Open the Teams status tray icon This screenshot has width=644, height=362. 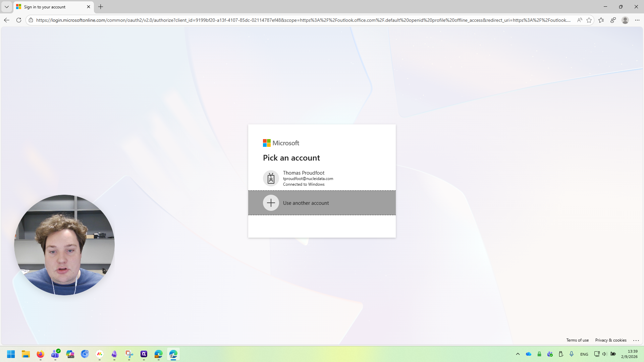click(x=550, y=354)
